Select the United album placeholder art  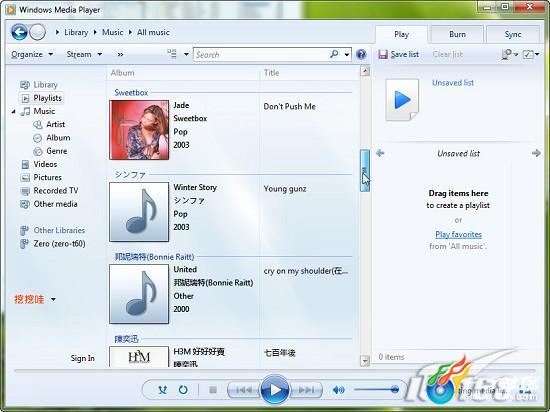point(139,294)
